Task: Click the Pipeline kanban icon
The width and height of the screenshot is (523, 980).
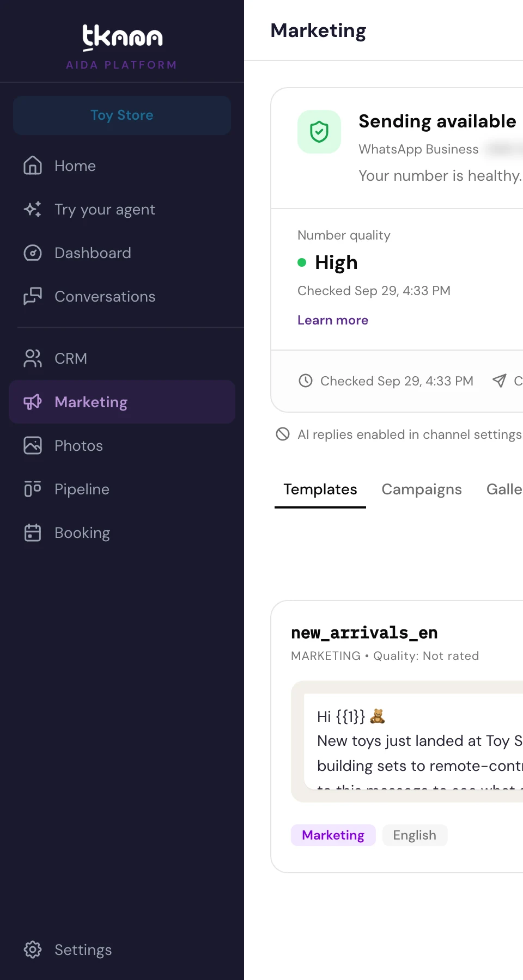Action: 33,489
